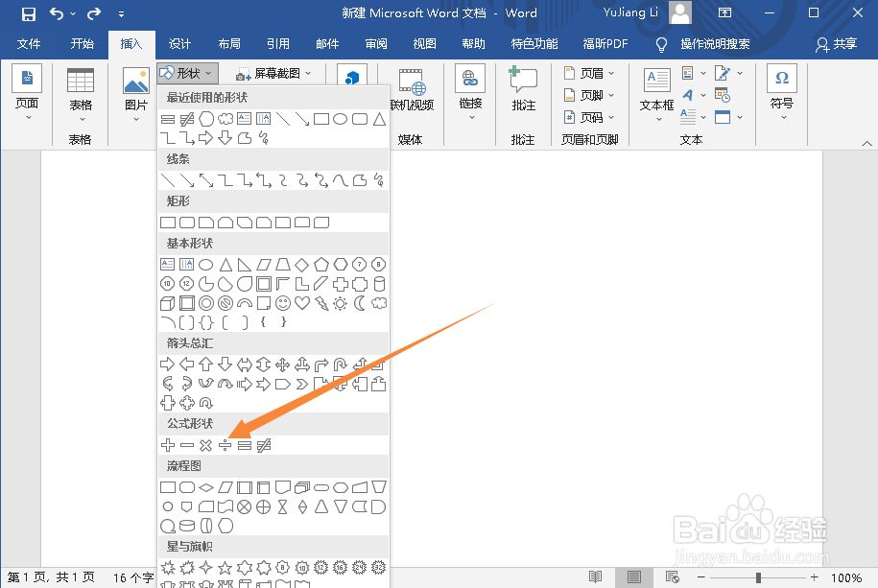This screenshot has width=878, height=588.
Task: Select the division sign formula shape
Action: tap(225, 445)
